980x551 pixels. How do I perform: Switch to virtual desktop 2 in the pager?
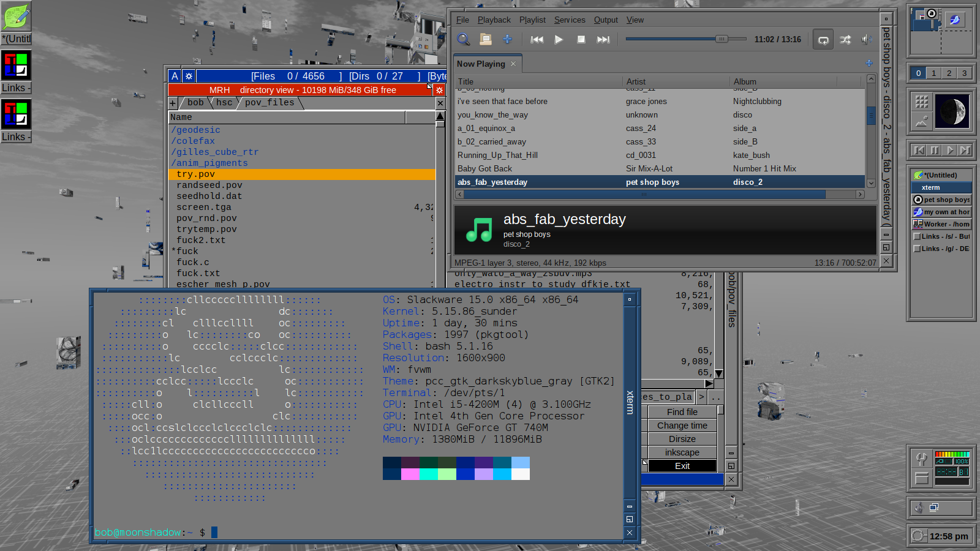coord(949,73)
